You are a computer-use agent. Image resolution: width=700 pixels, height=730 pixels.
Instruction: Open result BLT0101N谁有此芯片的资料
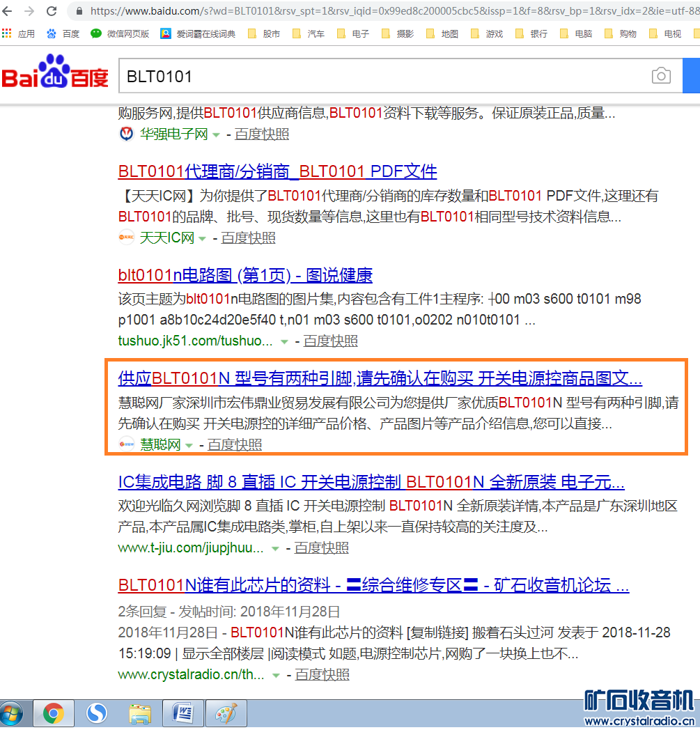point(374,585)
